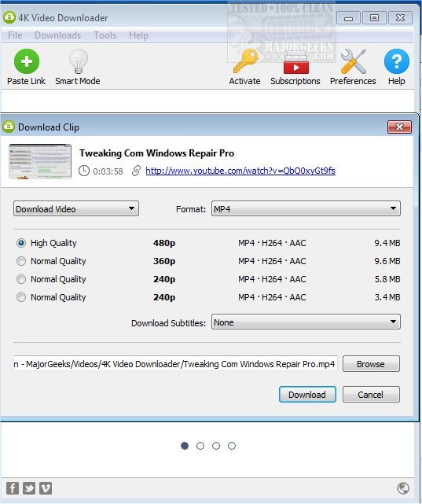This screenshot has width=422, height=504.
Task: Click the save path input field
Action: [x=175, y=364]
